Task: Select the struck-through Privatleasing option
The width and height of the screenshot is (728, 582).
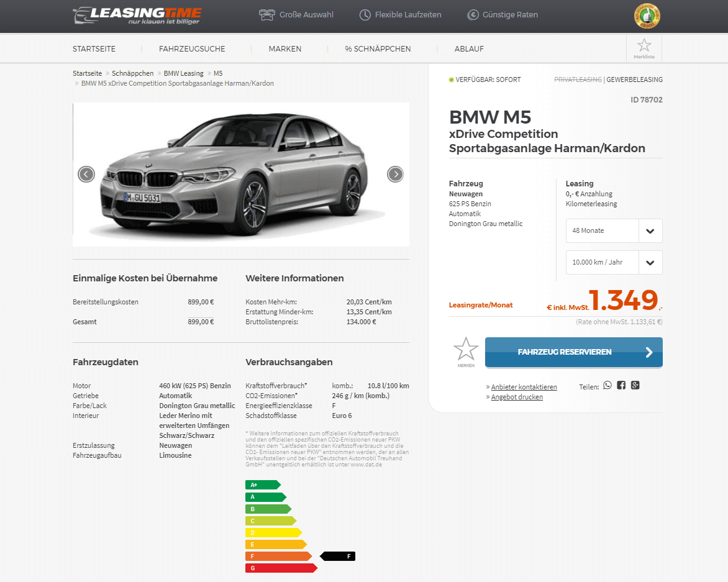Action: tap(578, 80)
